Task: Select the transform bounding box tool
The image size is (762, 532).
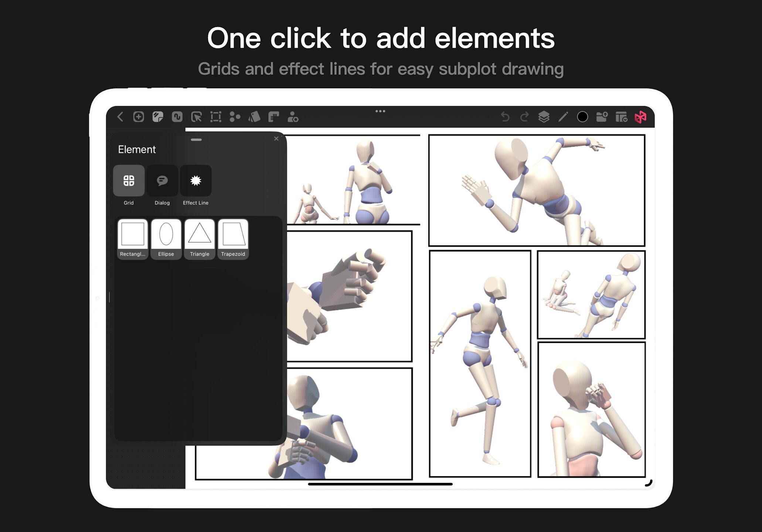Action: coord(215,117)
